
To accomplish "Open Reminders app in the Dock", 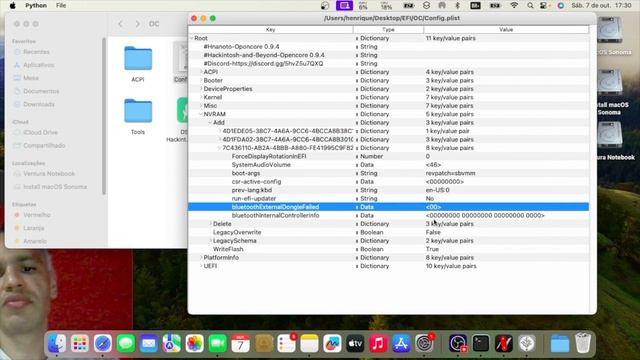I will [x=287, y=343].
